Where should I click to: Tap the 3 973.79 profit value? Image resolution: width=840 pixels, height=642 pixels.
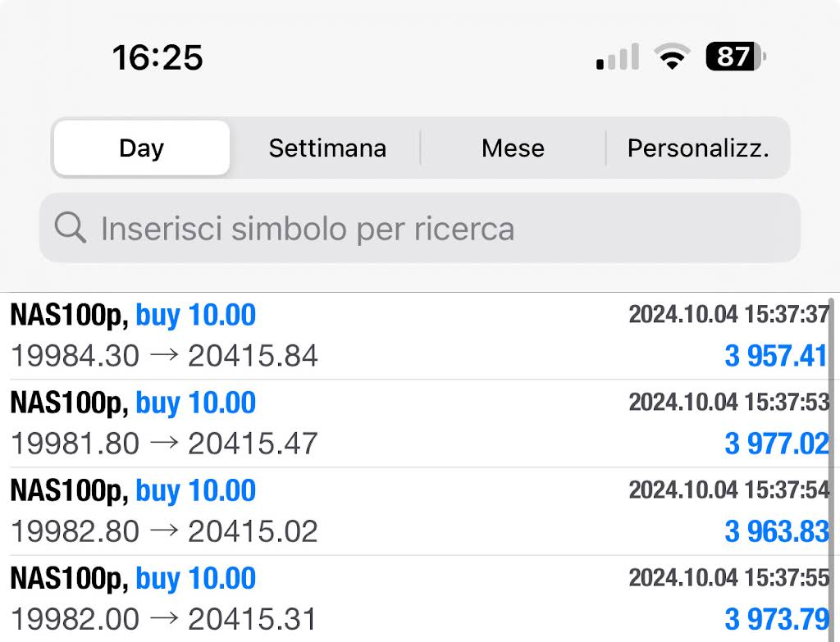(x=776, y=619)
